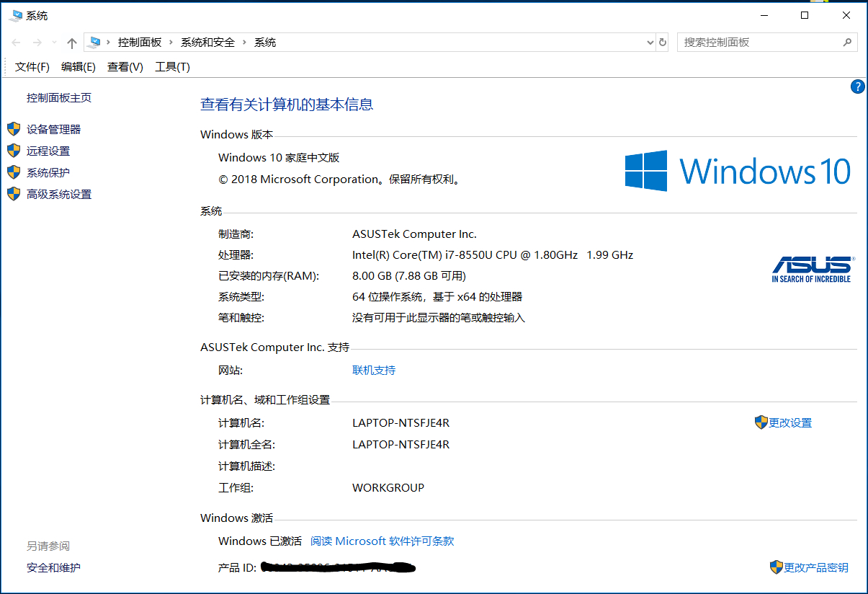Click the back navigation arrow
This screenshot has height=594, width=868.
pyautogui.click(x=16, y=43)
